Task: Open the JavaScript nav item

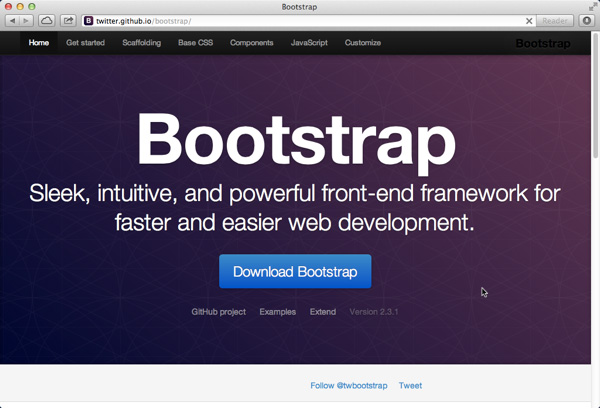Action: click(309, 43)
